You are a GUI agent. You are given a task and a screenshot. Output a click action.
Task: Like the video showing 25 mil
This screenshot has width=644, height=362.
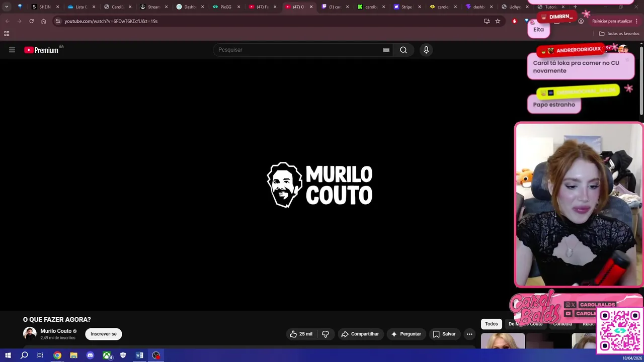click(301, 334)
